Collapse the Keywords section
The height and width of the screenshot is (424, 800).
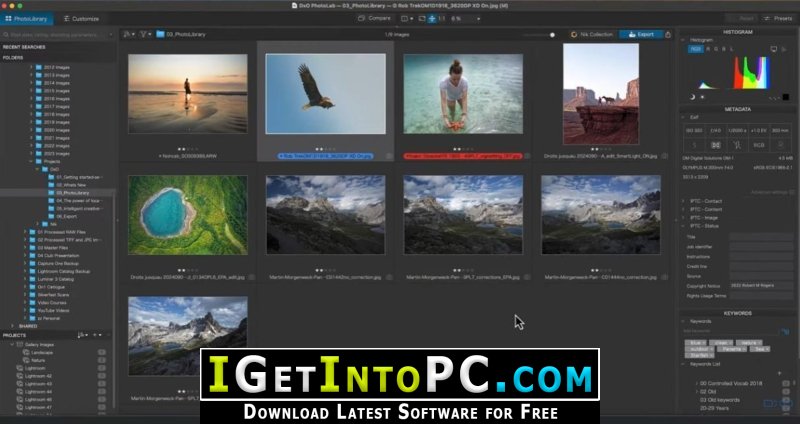684,321
